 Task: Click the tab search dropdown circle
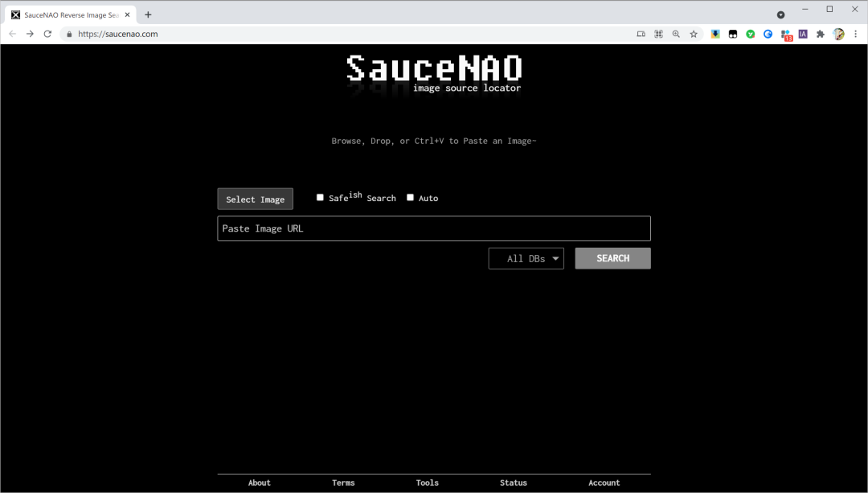(780, 15)
